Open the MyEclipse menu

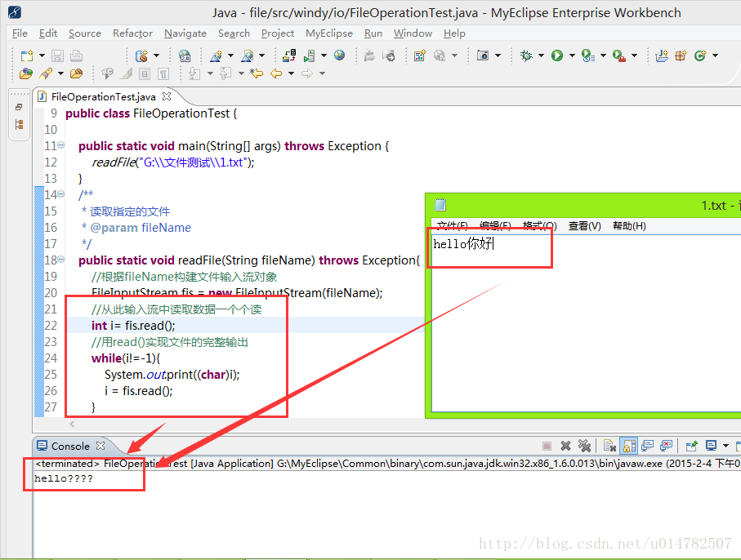(329, 33)
